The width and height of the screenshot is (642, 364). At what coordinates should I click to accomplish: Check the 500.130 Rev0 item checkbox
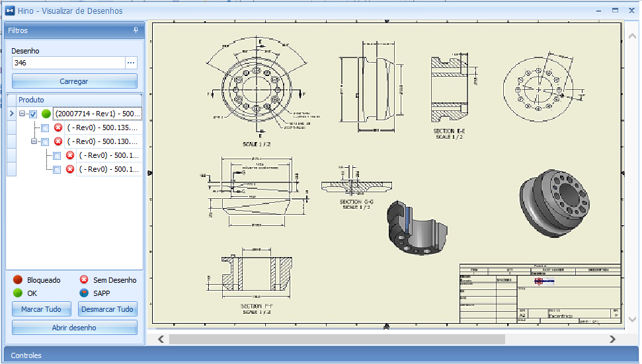pos(45,142)
